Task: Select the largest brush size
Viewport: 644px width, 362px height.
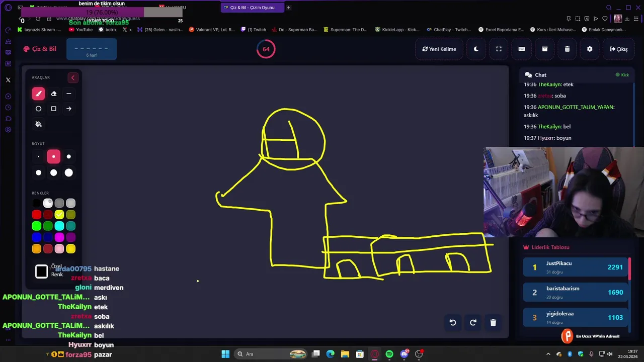Action: pos(69,173)
